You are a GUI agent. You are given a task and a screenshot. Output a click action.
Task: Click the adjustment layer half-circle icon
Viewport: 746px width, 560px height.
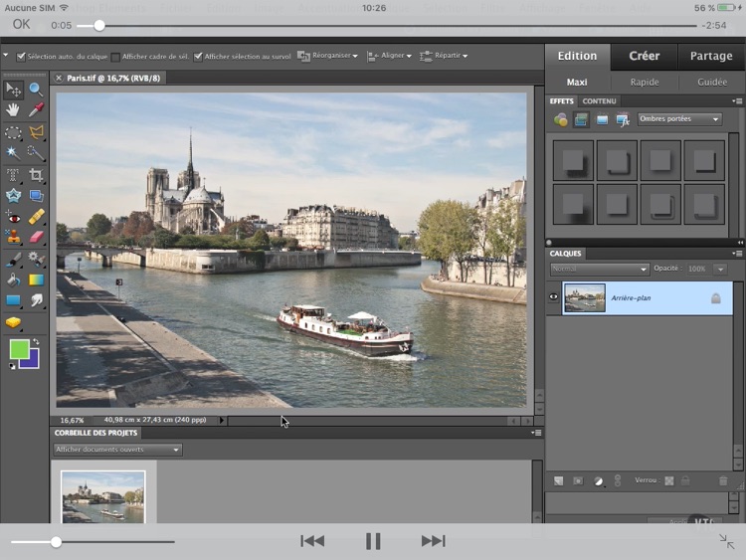pyautogui.click(x=599, y=481)
